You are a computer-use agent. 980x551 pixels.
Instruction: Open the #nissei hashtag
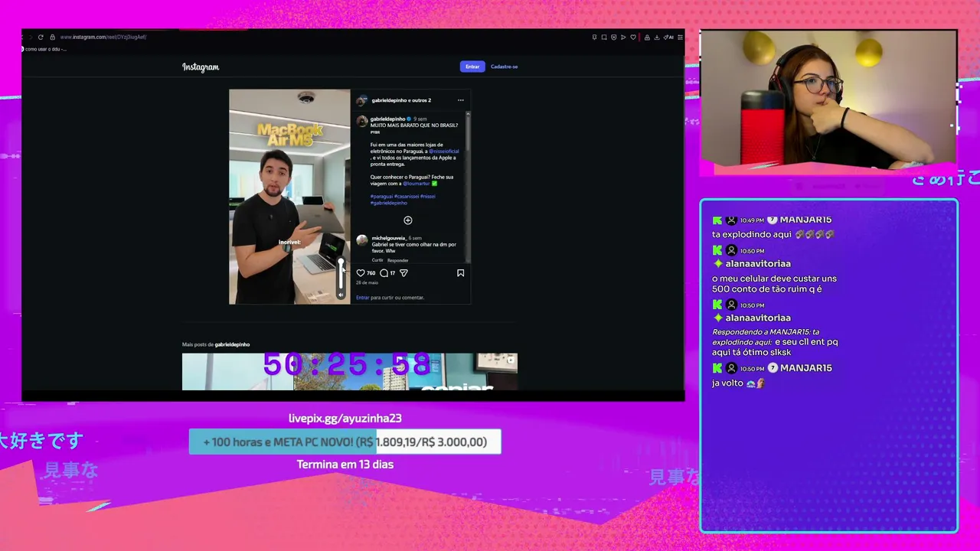(428, 196)
